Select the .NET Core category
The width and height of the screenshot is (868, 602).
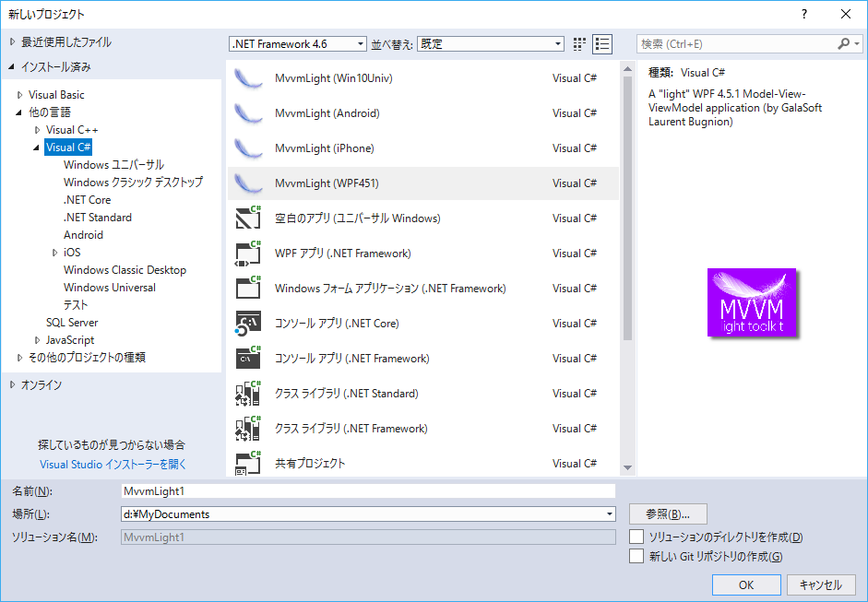coord(87,200)
